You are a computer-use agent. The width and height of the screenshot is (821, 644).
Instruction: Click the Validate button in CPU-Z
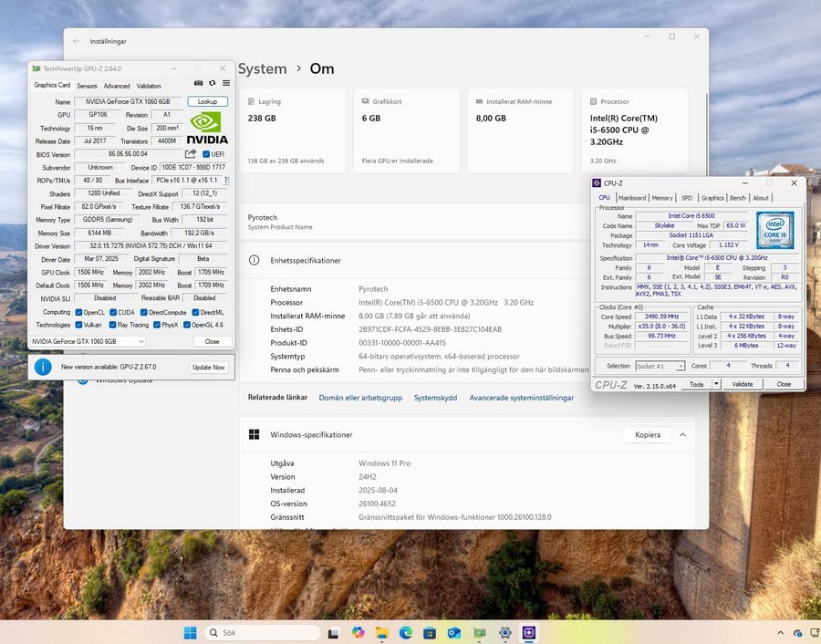(742, 384)
